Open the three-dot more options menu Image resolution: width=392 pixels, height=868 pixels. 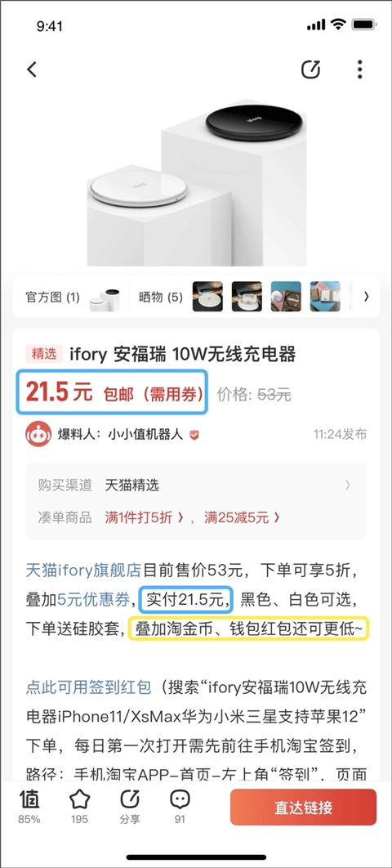click(x=360, y=69)
